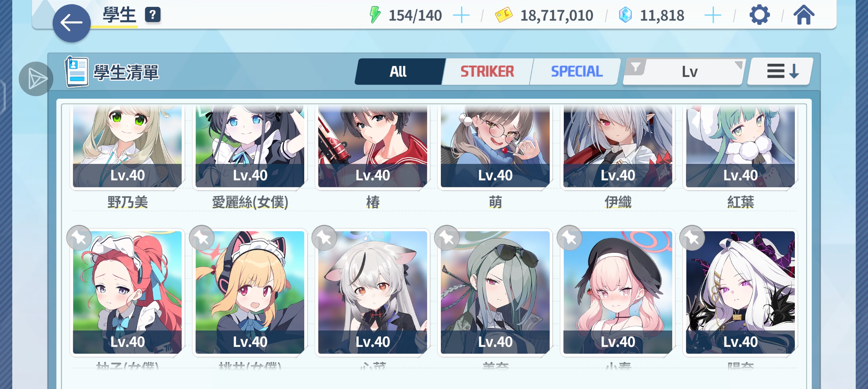
Task: Toggle the pin on the white-haired horned student
Action: coord(692,238)
